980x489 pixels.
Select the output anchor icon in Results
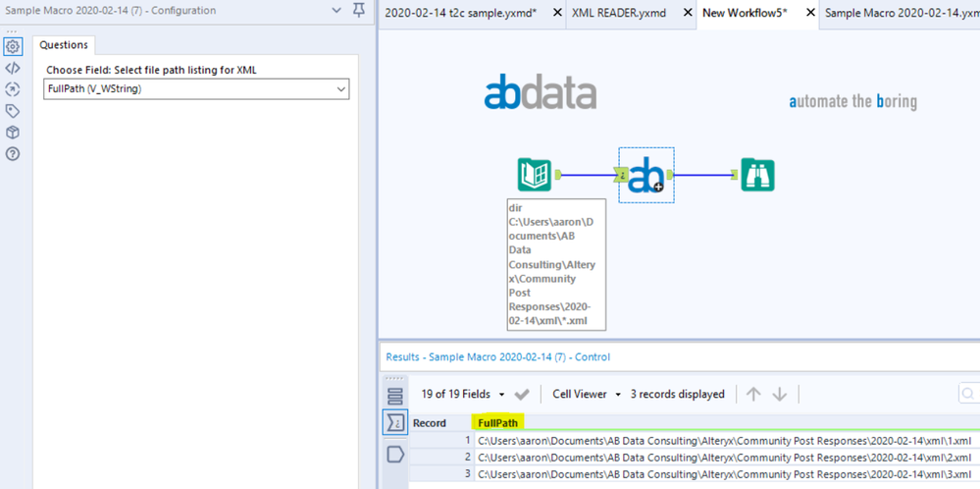[x=394, y=454]
